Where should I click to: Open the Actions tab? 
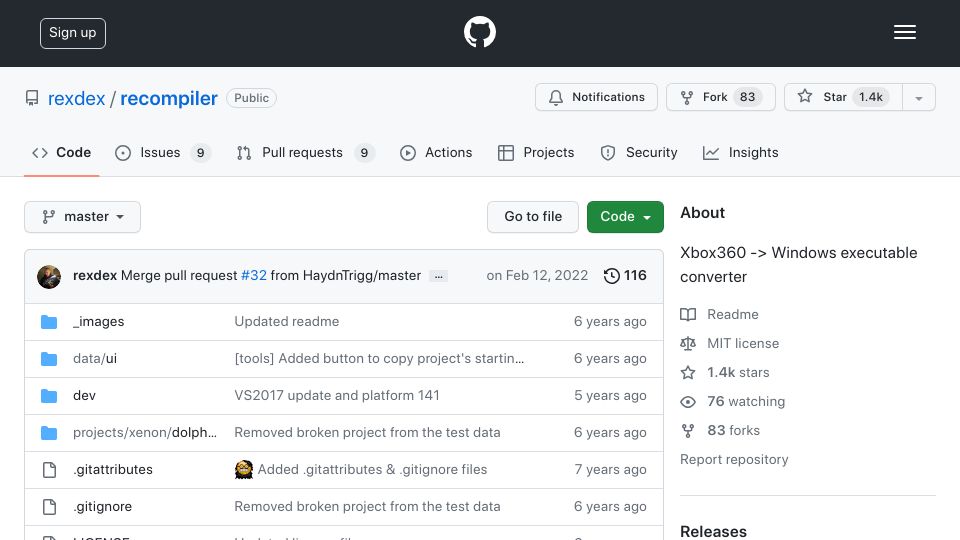[x=436, y=152]
